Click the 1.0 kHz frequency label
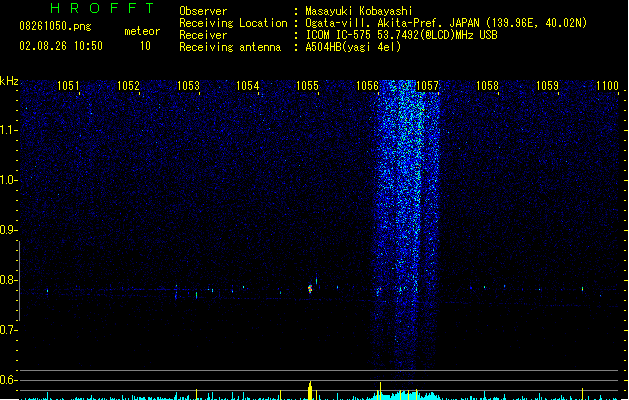 pyautogui.click(x=8, y=180)
